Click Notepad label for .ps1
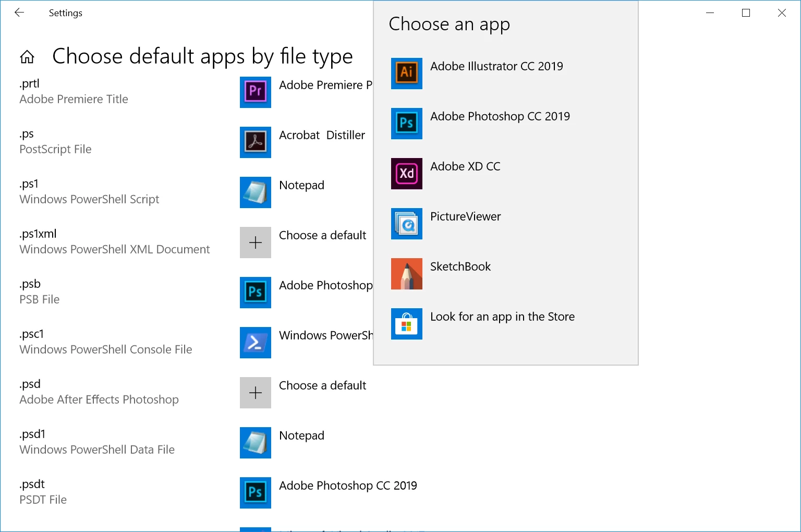Screen dimensions: 801x532 [301, 185]
